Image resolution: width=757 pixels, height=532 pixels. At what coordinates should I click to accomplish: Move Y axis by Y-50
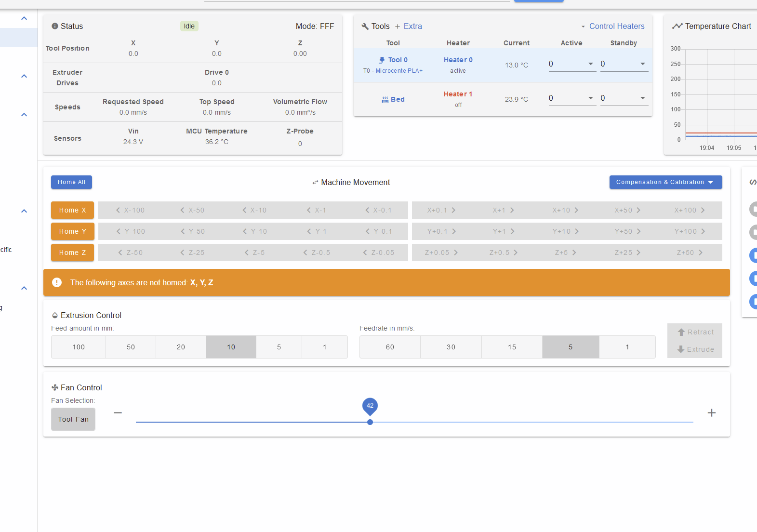pyautogui.click(x=193, y=231)
